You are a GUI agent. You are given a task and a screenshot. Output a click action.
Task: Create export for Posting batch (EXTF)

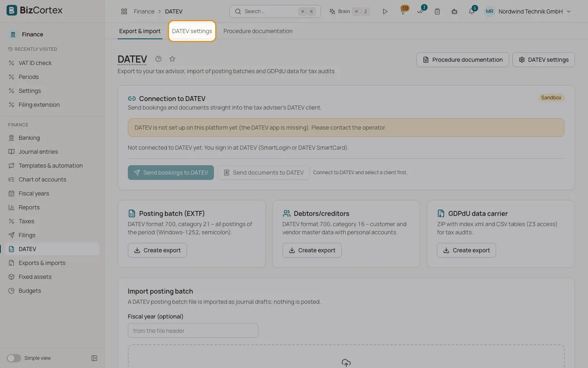157,250
